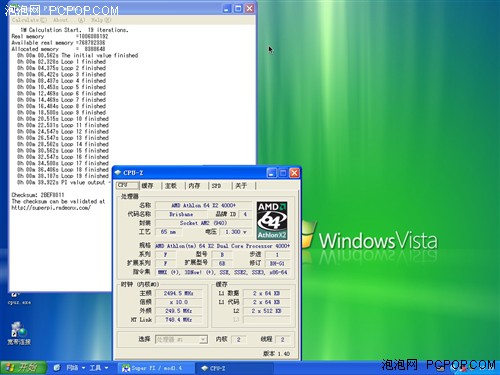Screen dimensions: 500x375
Task: Click the Socket AM2 (940) package field
Action: pyautogui.click(x=204, y=223)
